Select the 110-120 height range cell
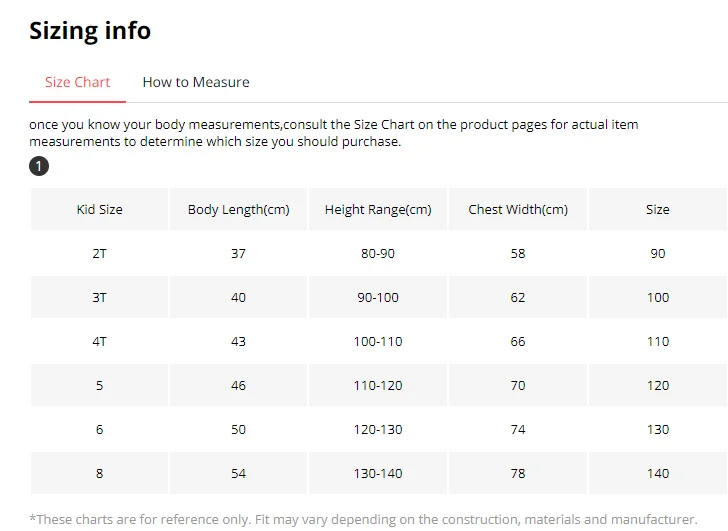The image size is (728, 531). click(378, 385)
